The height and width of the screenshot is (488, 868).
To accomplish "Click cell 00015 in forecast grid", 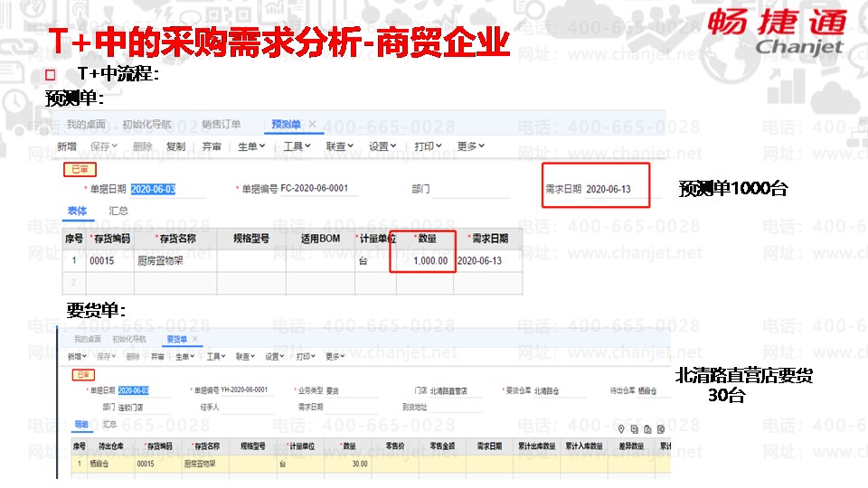I will coord(110,260).
